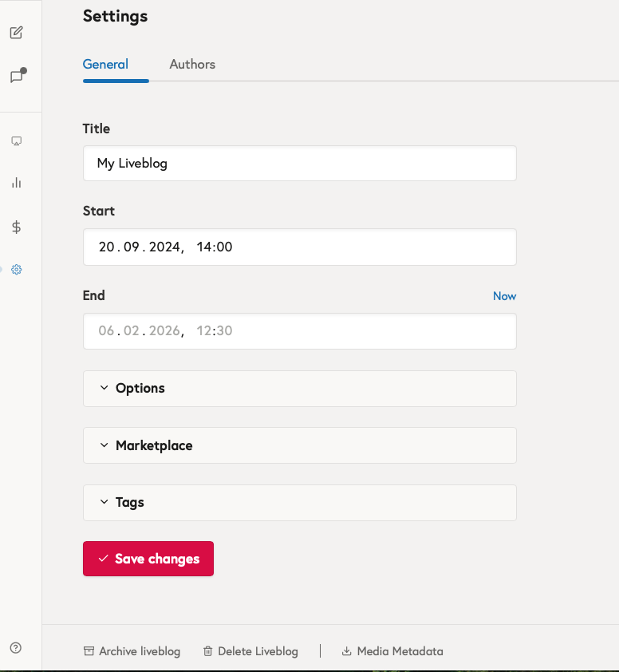Expand the Marketplace section

153,445
